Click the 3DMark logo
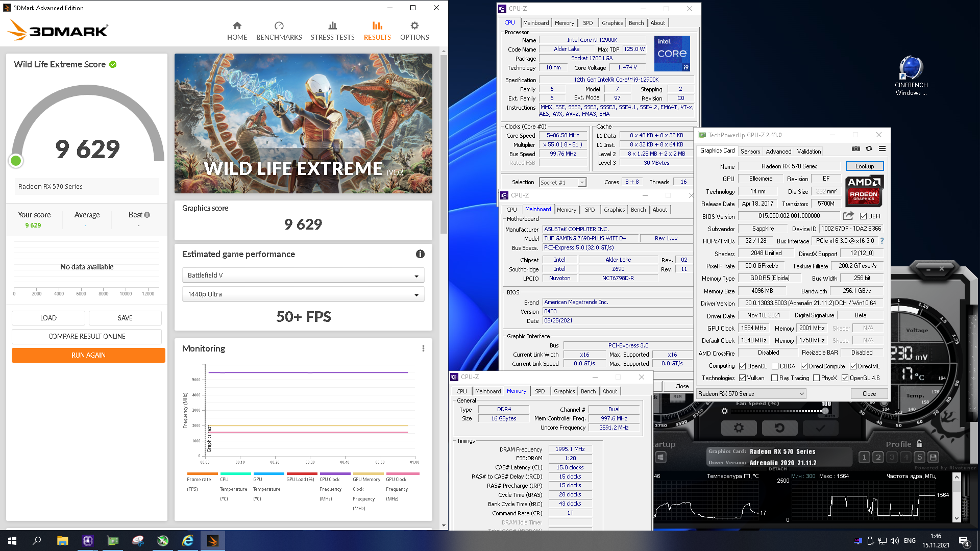This screenshot has width=980, height=551. point(58,30)
